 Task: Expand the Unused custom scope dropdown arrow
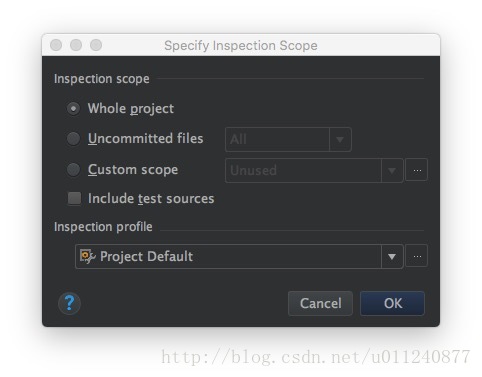point(392,171)
